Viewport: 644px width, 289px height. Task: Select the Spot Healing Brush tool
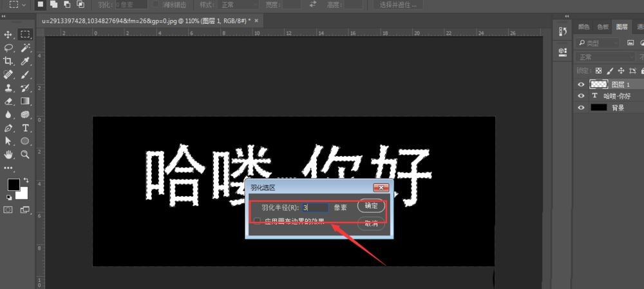click(8, 75)
